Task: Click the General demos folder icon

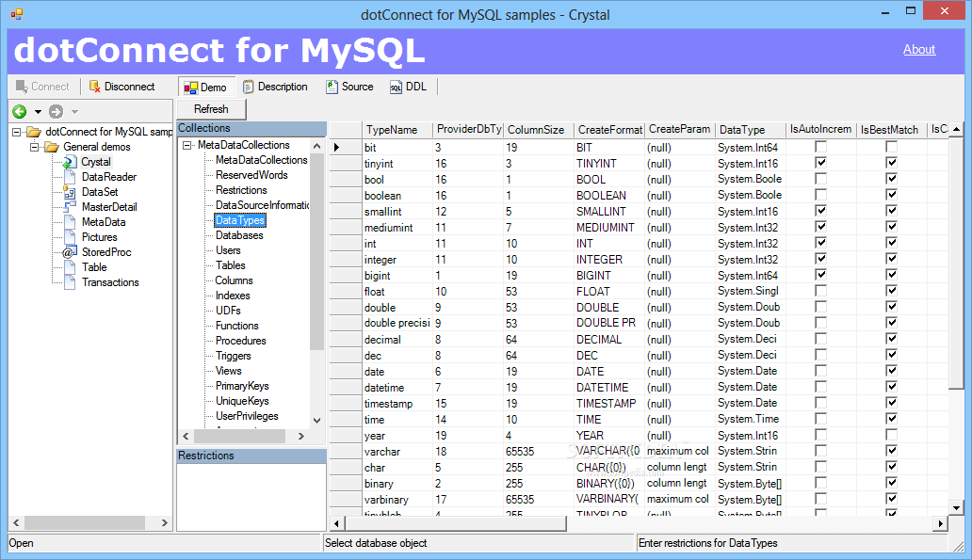Action: [52, 147]
